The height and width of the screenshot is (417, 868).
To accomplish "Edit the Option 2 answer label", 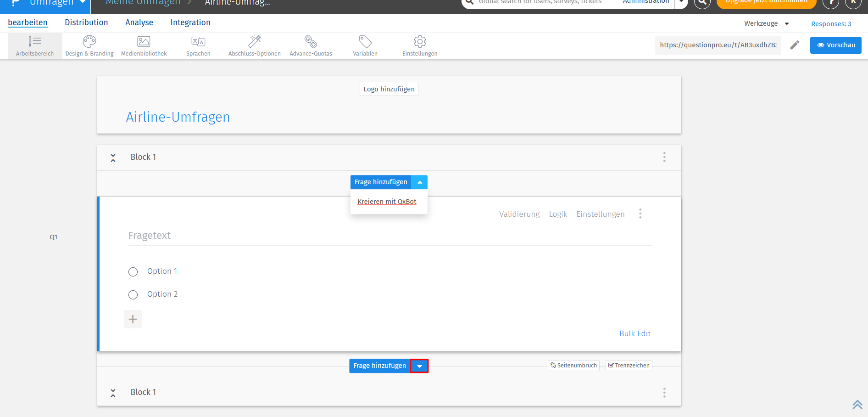I will click(x=162, y=294).
